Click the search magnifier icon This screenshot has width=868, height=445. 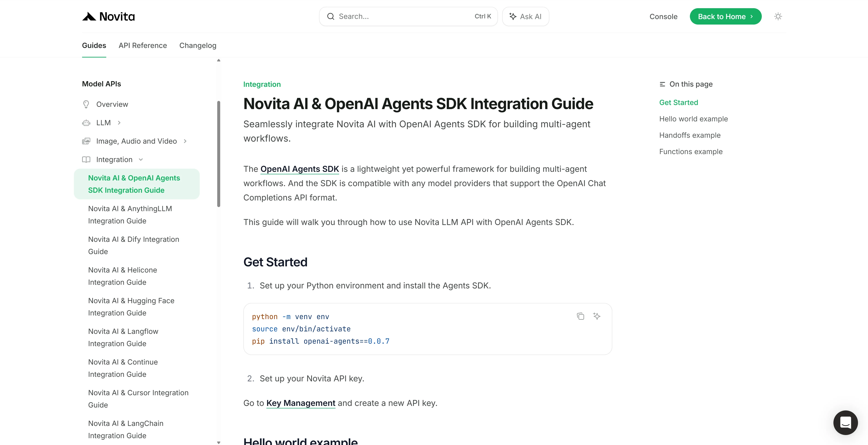[x=331, y=17]
